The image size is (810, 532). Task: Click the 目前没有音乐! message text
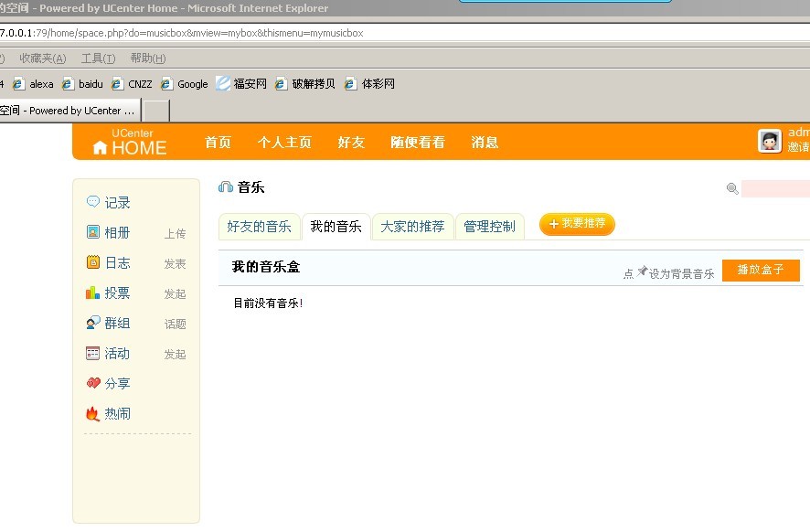click(268, 303)
